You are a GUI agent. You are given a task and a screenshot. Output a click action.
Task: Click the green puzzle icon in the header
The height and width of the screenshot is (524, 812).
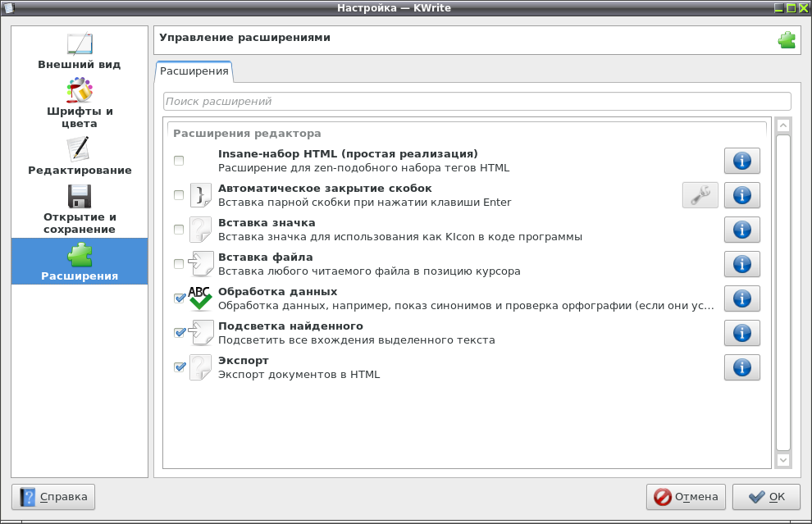[787, 40]
